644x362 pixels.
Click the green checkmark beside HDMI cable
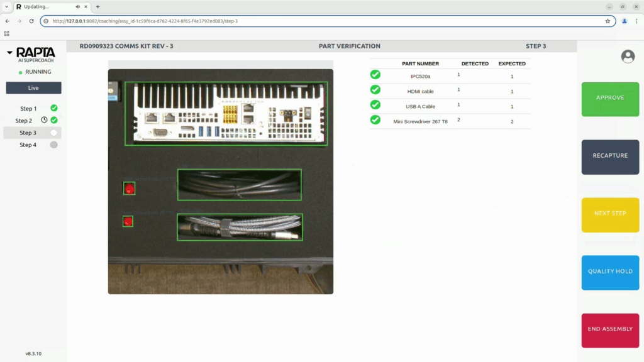click(375, 90)
